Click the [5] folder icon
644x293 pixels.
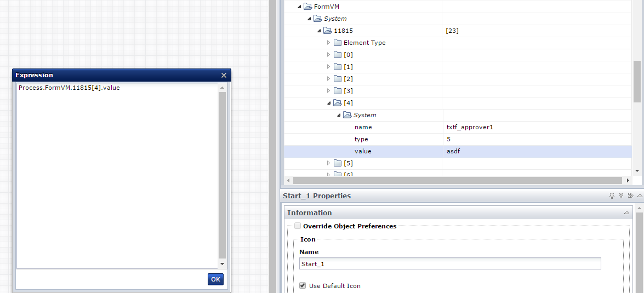coord(338,163)
